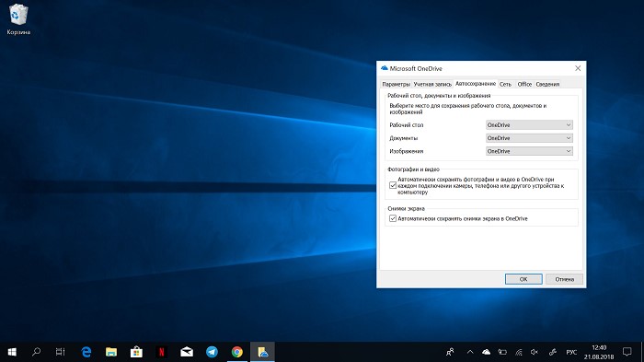
Task: Toggle auto-save screenshots to OneDrive checkbox
Action: [393, 218]
